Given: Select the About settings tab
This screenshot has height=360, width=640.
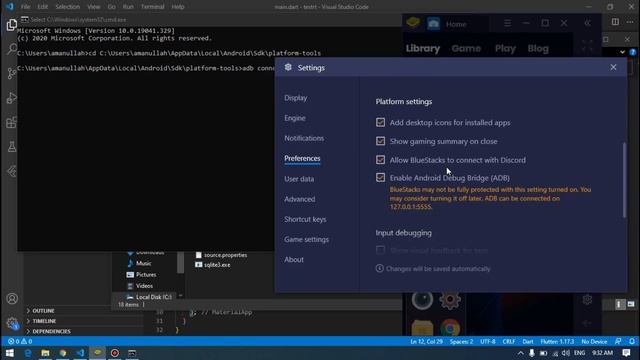Looking at the screenshot, I should 294,260.
